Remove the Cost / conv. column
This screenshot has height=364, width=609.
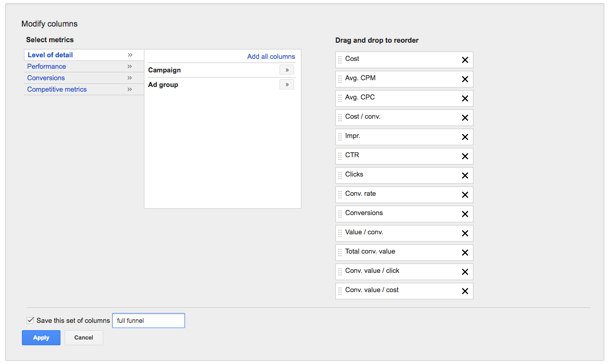(465, 118)
